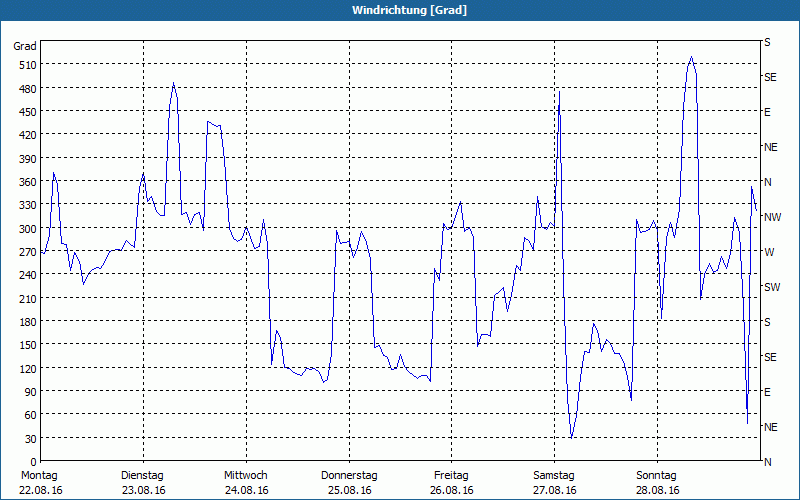Click the 'Mittwoch' day label
Screen dimensions: 800x500
[x=245, y=476]
